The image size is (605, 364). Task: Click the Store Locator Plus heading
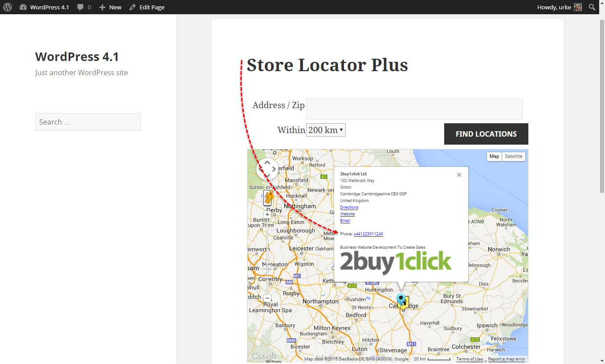point(327,65)
